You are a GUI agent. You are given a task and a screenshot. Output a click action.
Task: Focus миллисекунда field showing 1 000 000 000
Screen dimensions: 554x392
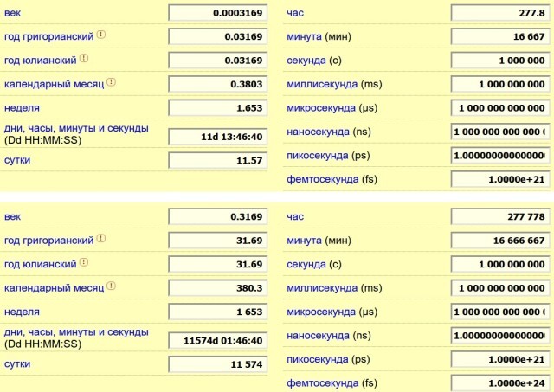pos(500,84)
